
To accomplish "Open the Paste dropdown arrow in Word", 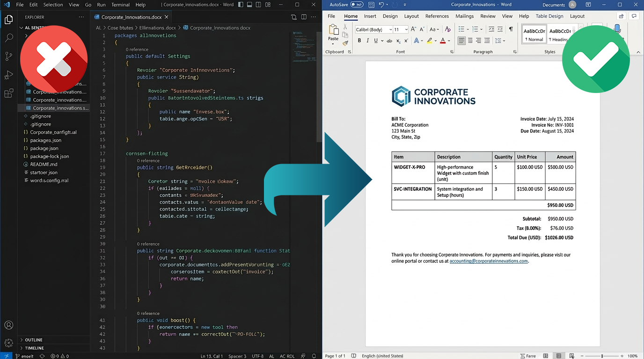I will coord(333,44).
